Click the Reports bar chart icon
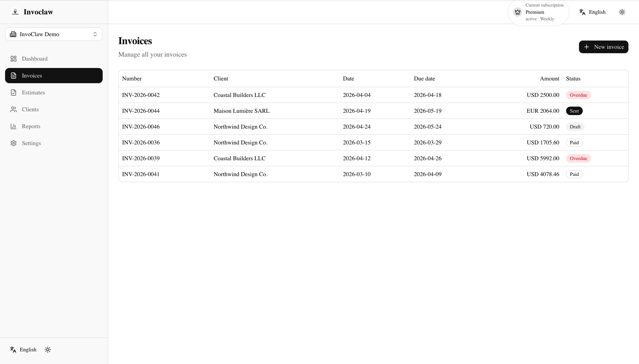This screenshot has height=364, width=639. 14,126
